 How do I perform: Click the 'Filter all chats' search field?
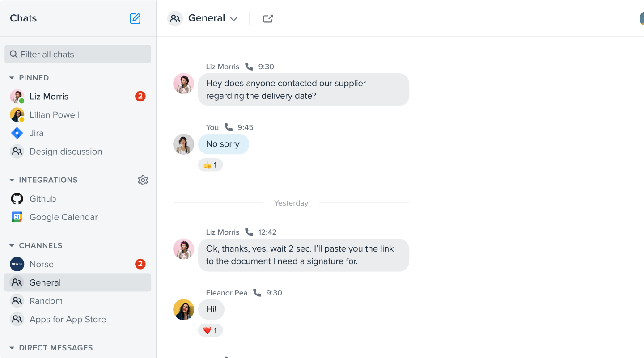coord(78,54)
